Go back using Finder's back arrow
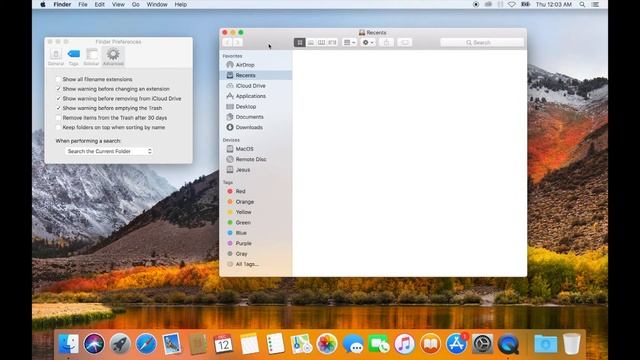 click(228, 42)
